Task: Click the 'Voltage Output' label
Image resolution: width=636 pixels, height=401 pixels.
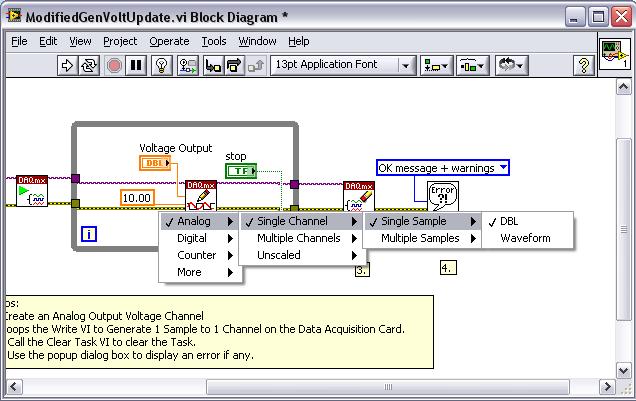Action: [x=176, y=148]
